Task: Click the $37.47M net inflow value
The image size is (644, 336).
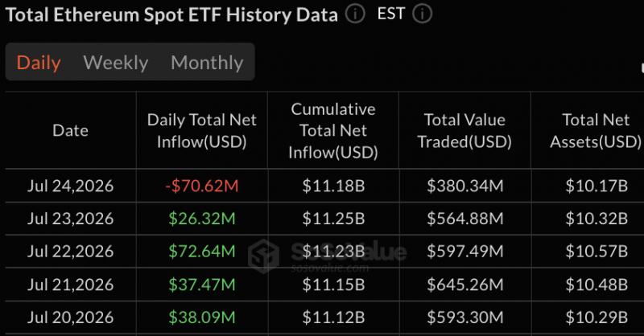Action: (x=202, y=285)
